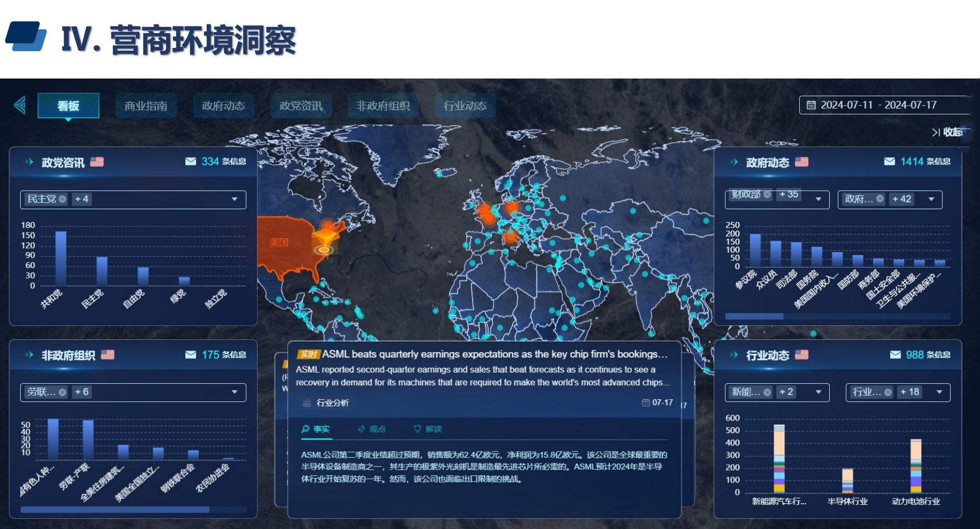Click the US flag beside 行业动态 panel title
The width and height of the screenshot is (980, 529).
click(801, 355)
